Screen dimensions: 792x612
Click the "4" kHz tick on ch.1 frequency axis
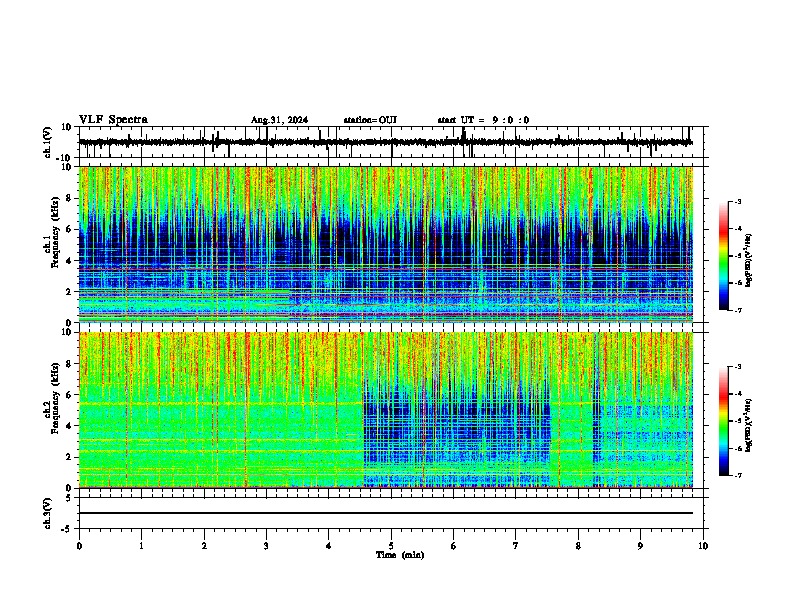click(x=70, y=261)
